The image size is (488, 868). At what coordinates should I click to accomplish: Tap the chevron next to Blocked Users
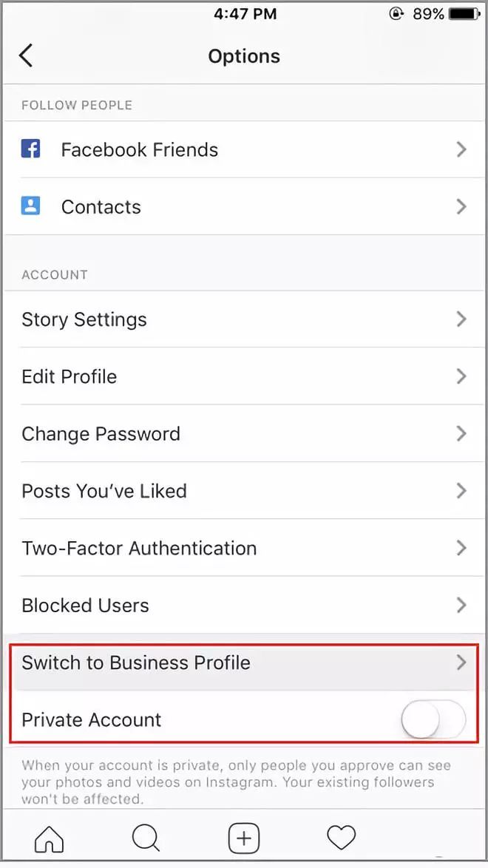[461, 605]
